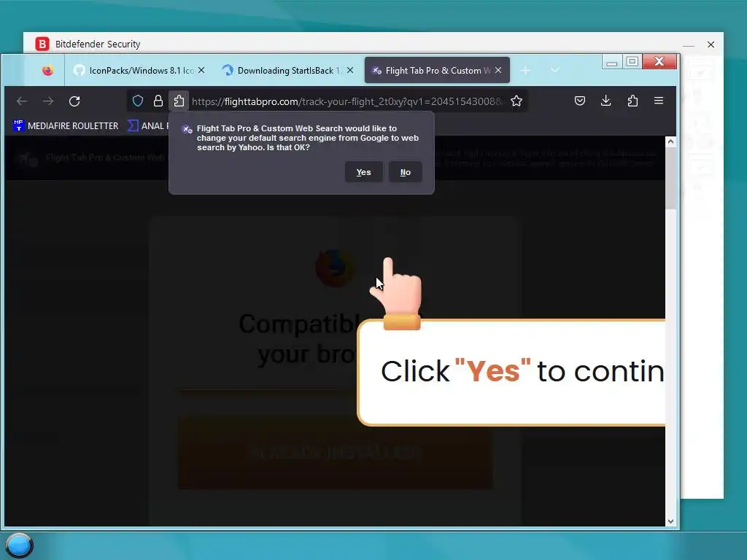This screenshot has height=560, width=747.
Task: Click the extension puzzle icon in address bar
Action: point(179,101)
